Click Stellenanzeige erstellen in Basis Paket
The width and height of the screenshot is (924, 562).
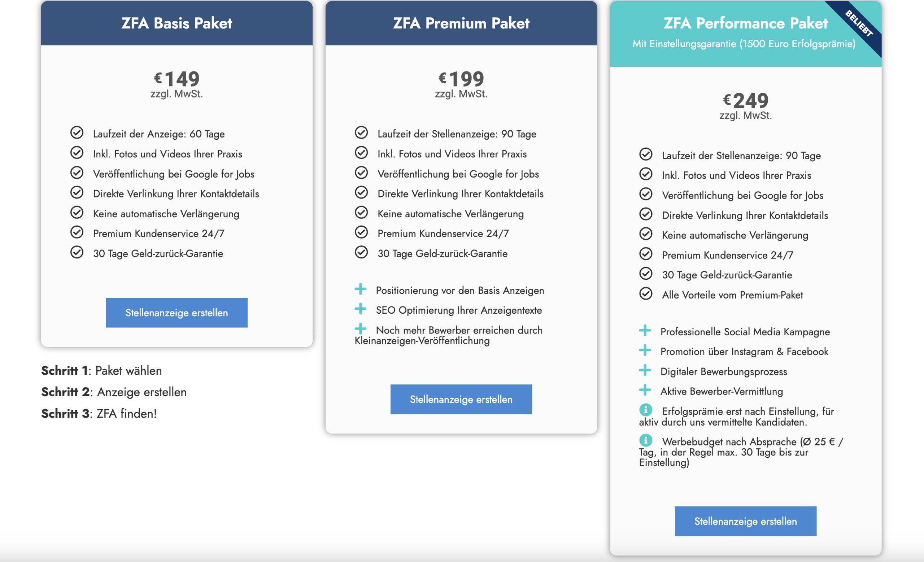click(176, 312)
